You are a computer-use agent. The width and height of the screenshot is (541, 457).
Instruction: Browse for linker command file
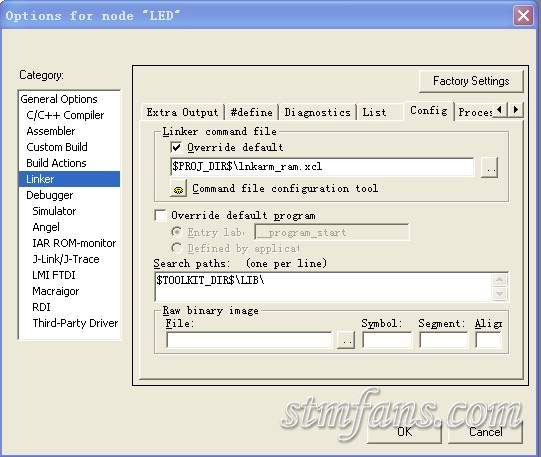[489, 168]
